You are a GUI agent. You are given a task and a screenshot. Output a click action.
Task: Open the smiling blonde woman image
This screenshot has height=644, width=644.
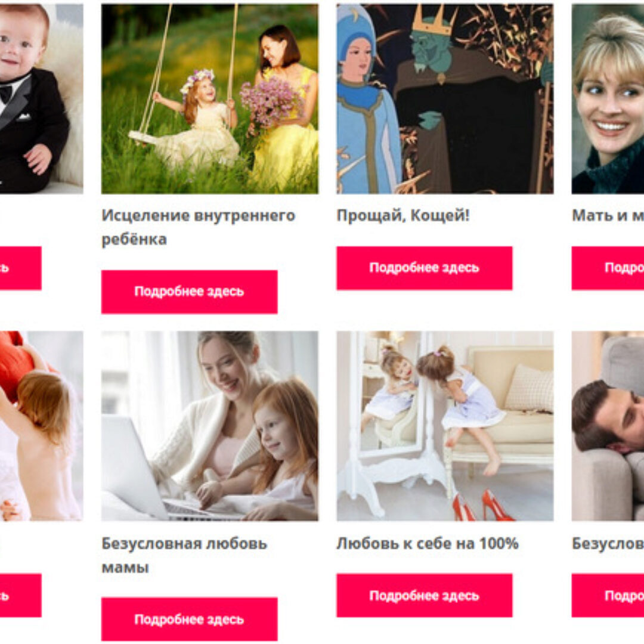coord(608,98)
